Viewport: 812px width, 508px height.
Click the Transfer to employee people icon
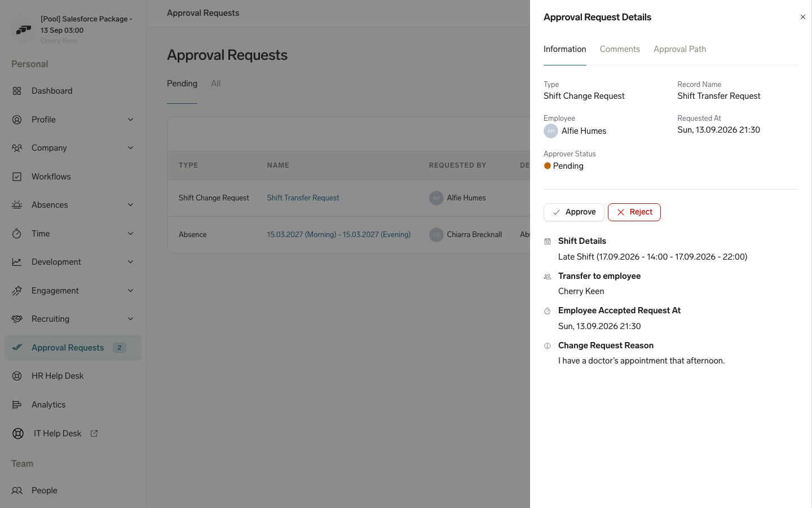click(548, 277)
